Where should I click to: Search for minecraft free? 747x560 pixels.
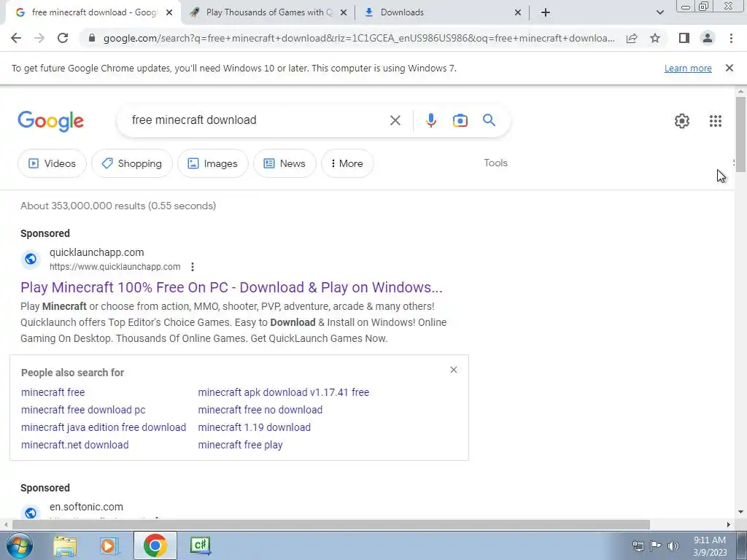[x=53, y=392]
